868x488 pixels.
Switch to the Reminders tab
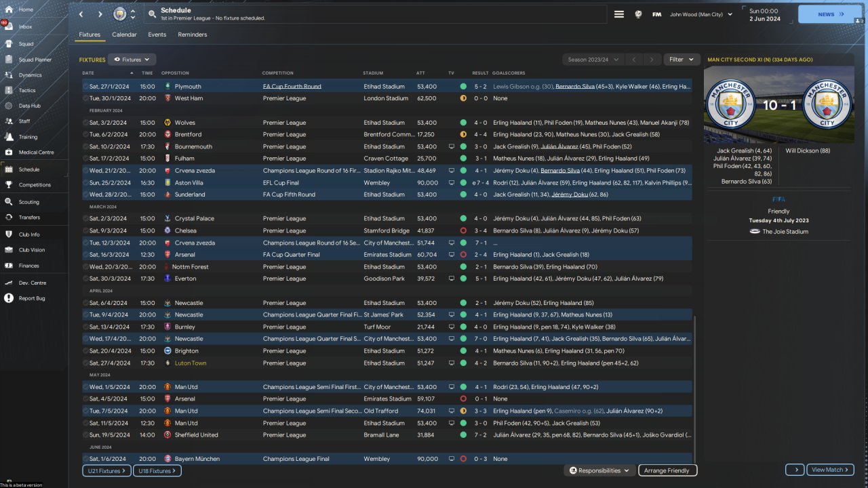[193, 35]
